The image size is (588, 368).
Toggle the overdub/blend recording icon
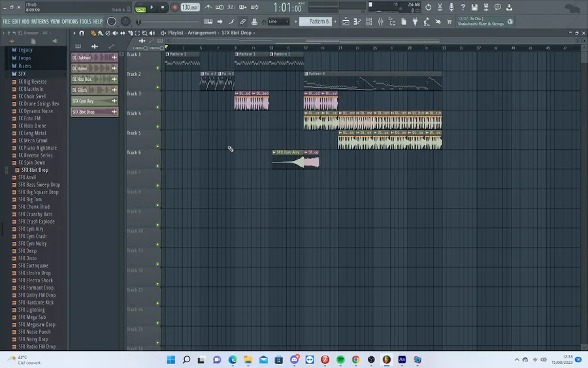242,7
